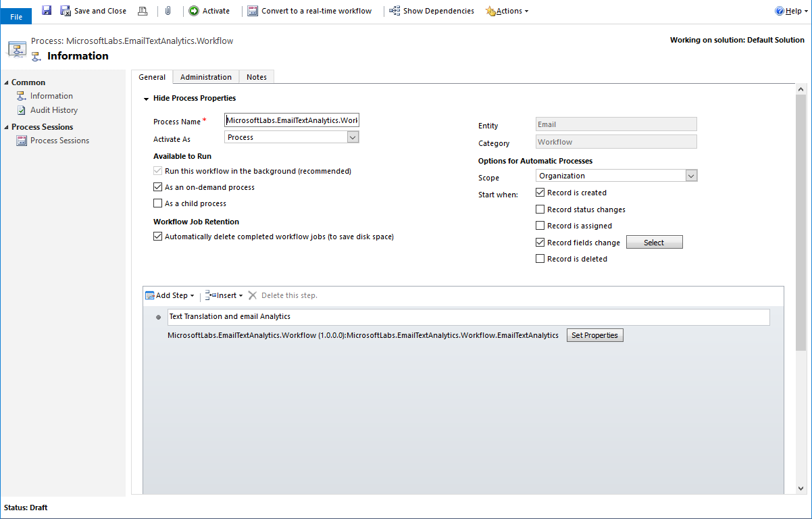Image resolution: width=812 pixels, height=519 pixels.
Task: Click the Information icon in sidebar
Action: (x=22, y=96)
